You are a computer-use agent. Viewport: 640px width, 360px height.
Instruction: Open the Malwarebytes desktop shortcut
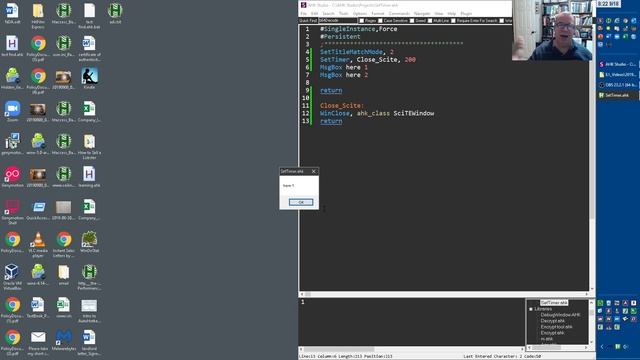pyautogui.click(x=64, y=340)
